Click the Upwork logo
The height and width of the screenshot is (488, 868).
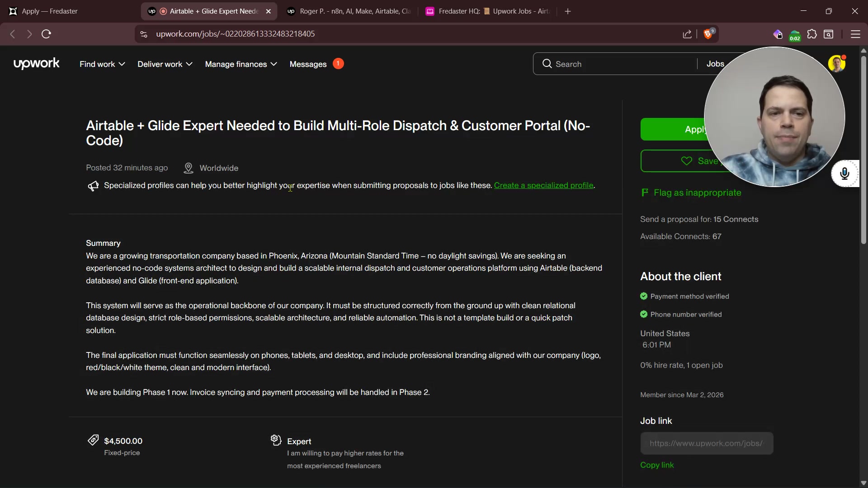(x=36, y=64)
